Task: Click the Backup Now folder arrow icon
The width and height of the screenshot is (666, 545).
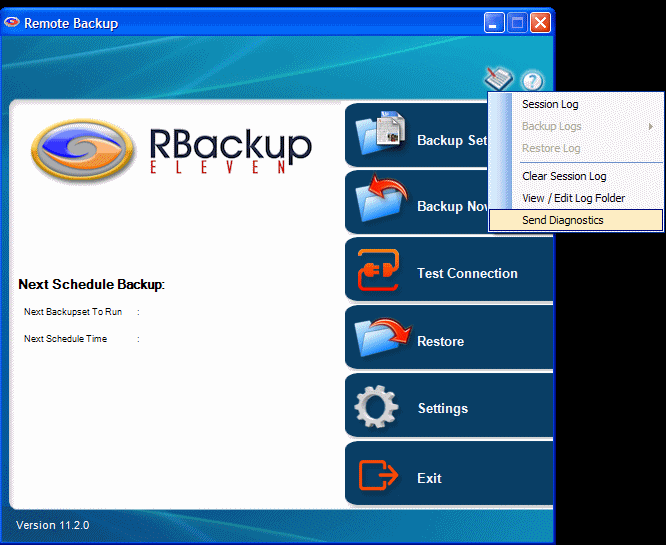Action: 380,202
